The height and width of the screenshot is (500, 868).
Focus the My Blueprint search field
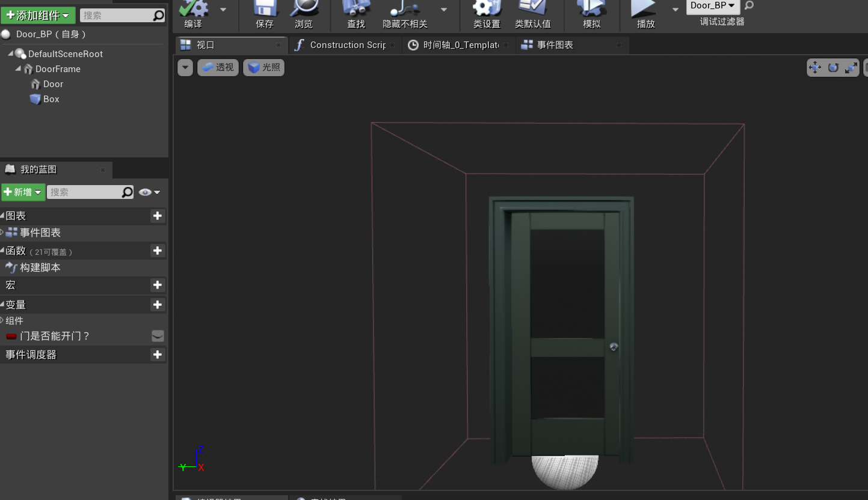point(90,192)
